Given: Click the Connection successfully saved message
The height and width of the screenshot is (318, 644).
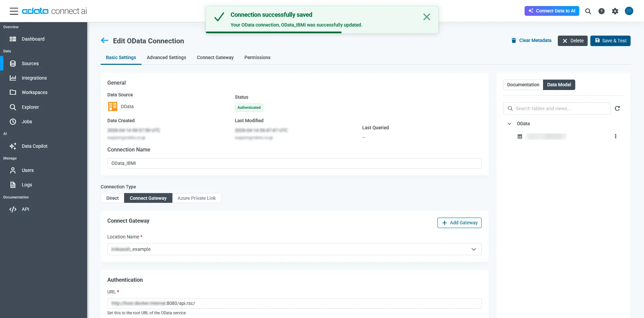Looking at the screenshot, I should coord(271,15).
